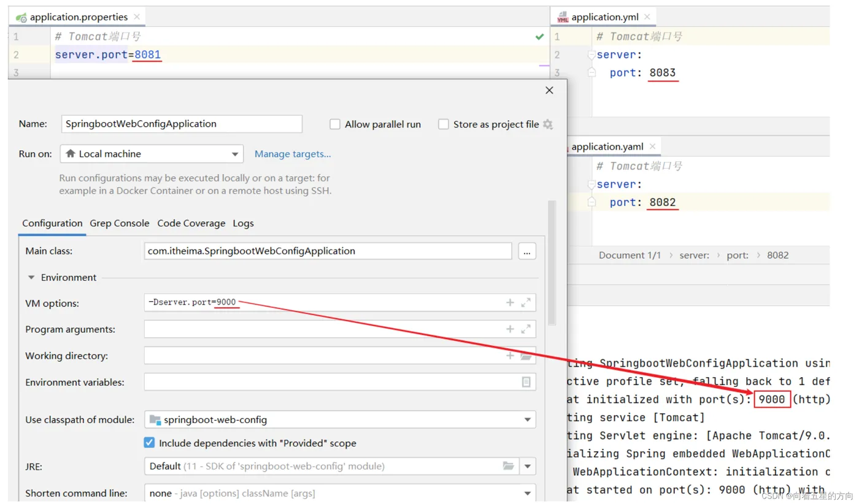
Task: Collapse the Environment section
Action: coord(31,278)
